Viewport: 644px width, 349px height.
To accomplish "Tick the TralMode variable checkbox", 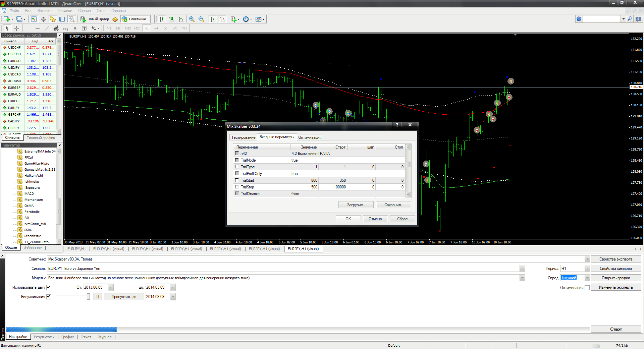I will (237, 160).
